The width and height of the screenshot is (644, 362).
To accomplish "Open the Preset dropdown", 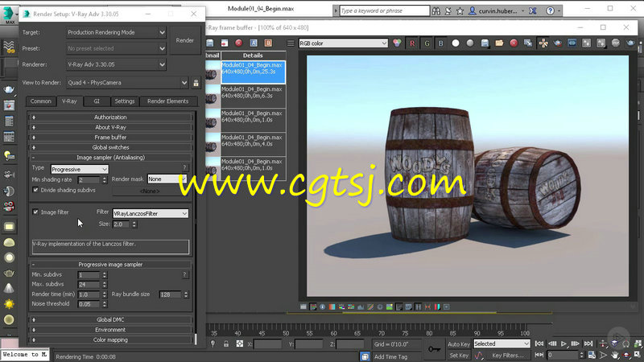I will click(116, 48).
